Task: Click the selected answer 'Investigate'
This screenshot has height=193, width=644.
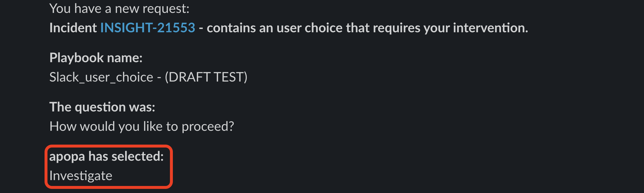Action: 81,176
